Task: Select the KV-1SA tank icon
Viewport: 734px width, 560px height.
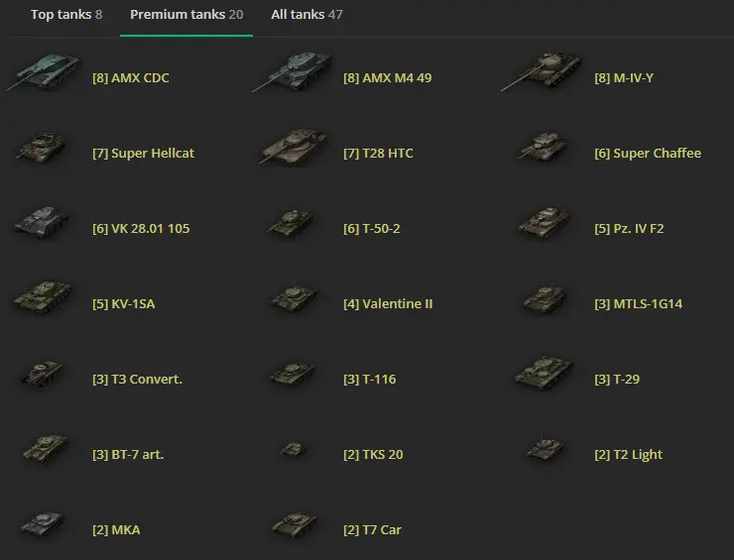Action: tap(42, 300)
